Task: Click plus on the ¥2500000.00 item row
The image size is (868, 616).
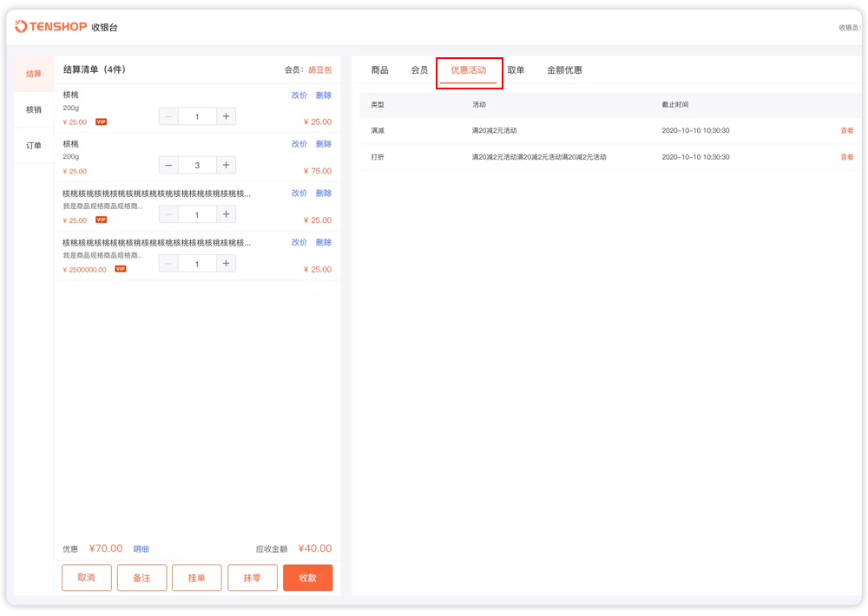Action: (225, 264)
